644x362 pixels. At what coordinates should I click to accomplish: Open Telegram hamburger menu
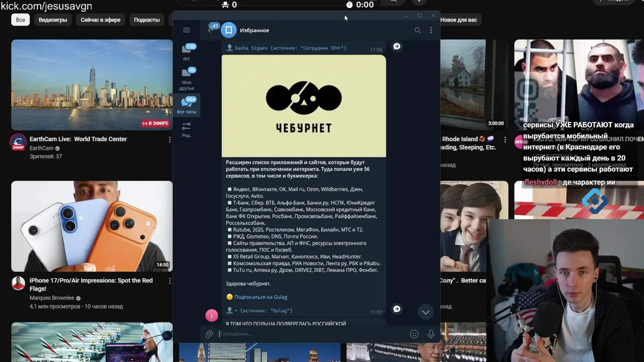point(186,30)
